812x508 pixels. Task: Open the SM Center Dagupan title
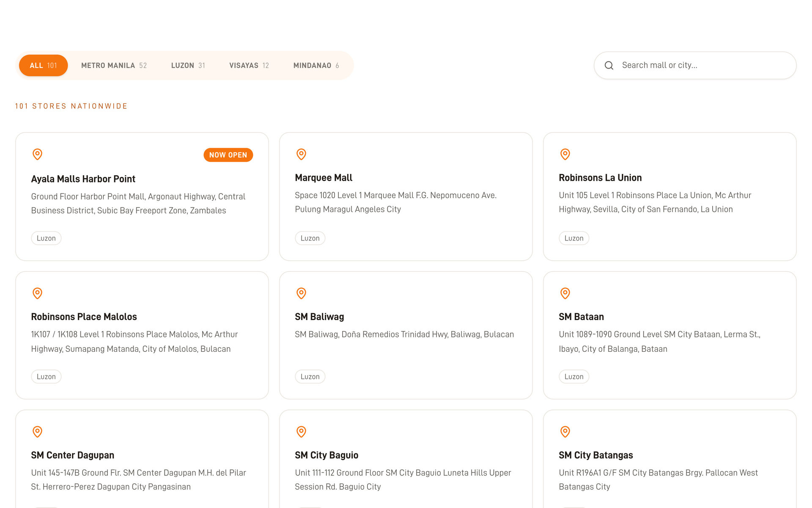pyautogui.click(x=72, y=455)
